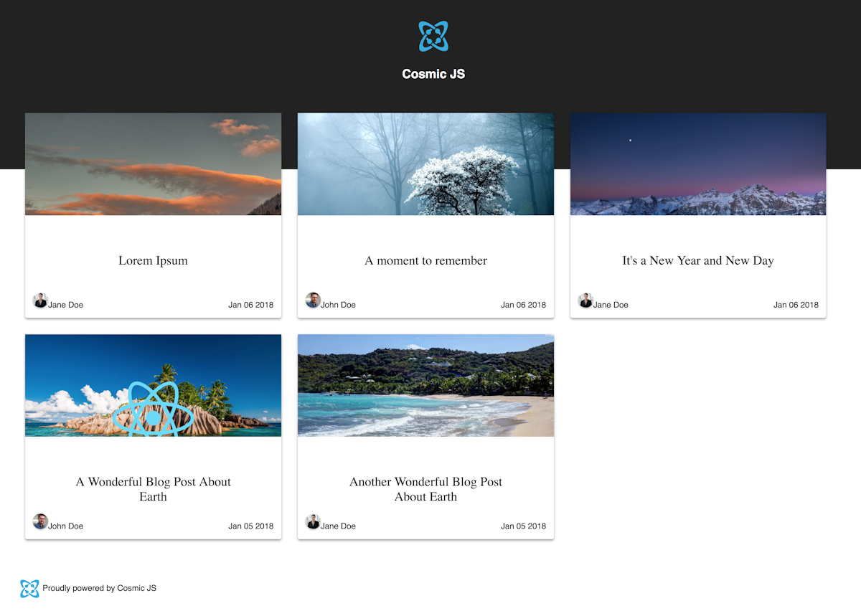Click the Jan 06 2018 date on Lorem Ipsum

pyautogui.click(x=250, y=304)
